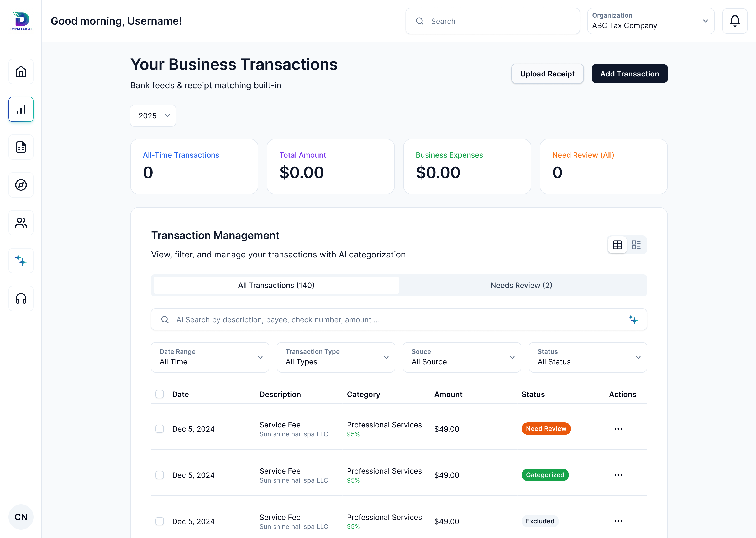Select the All Transactions (140) tab
756x538 pixels.
coord(276,285)
